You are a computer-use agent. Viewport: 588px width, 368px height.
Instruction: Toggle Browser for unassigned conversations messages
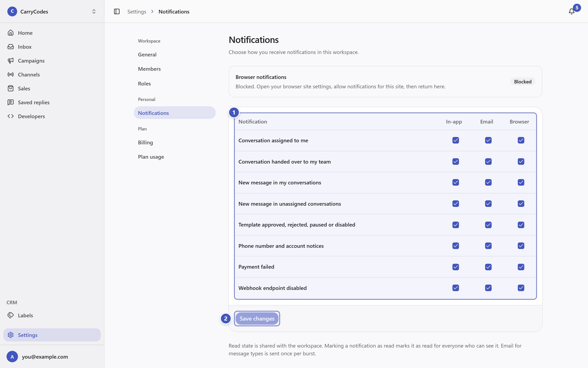pyautogui.click(x=521, y=203)
